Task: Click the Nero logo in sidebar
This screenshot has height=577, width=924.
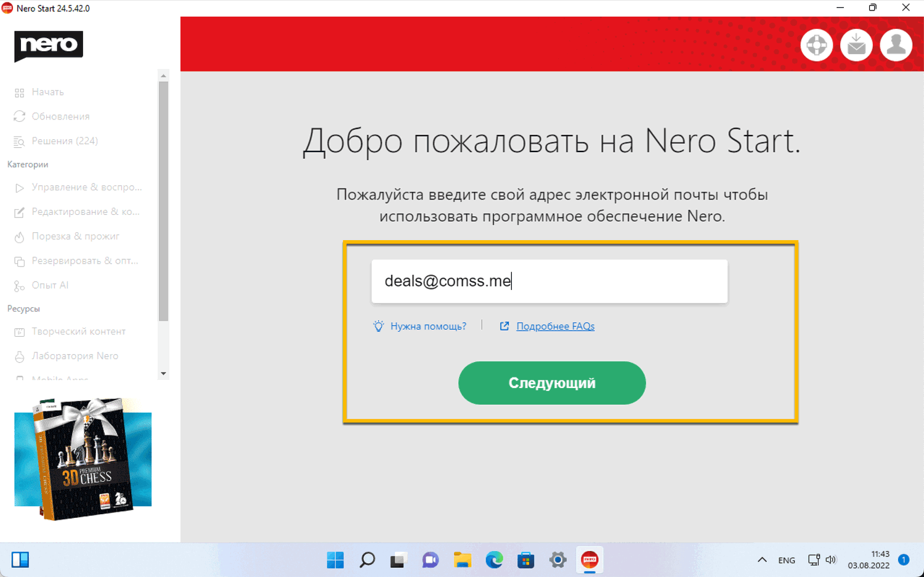Action: 49,46
